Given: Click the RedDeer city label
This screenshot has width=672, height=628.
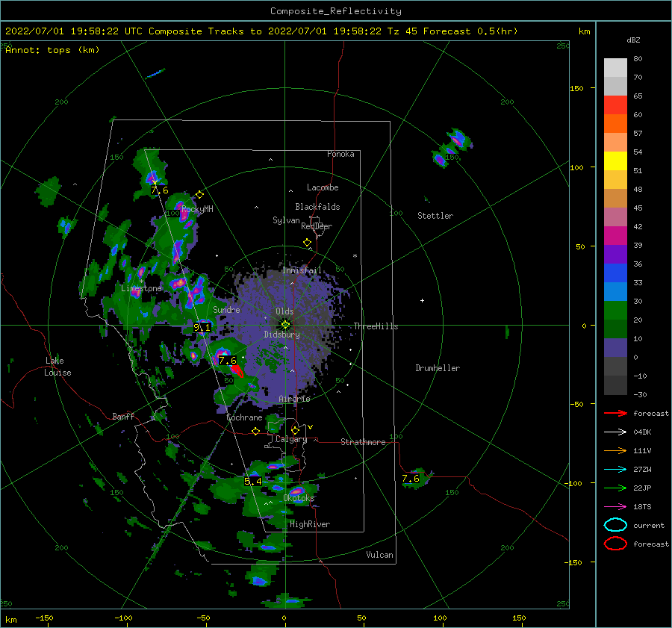Looking at the screenshot, I should click(x=317, y=226).
